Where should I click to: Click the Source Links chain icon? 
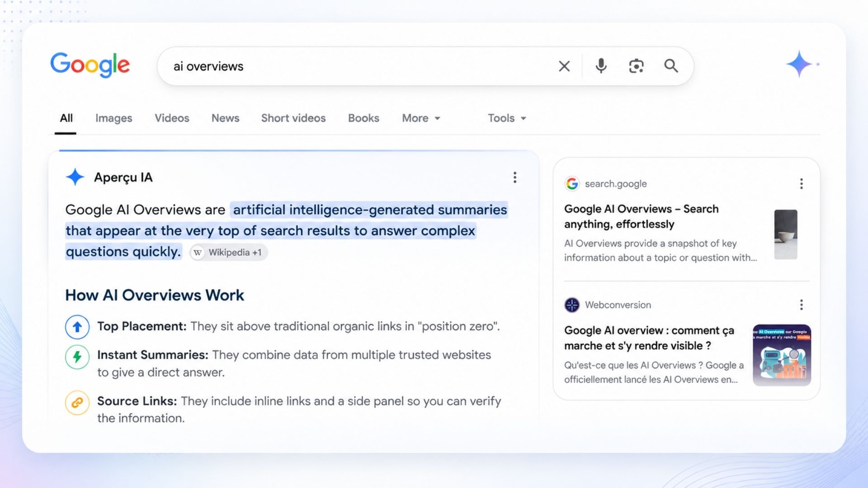(77, 402)
